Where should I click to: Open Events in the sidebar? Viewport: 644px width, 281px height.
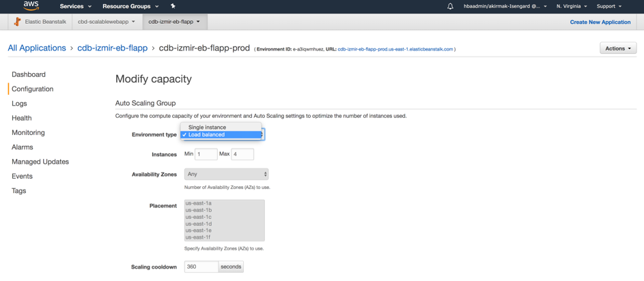click(22, 177)
